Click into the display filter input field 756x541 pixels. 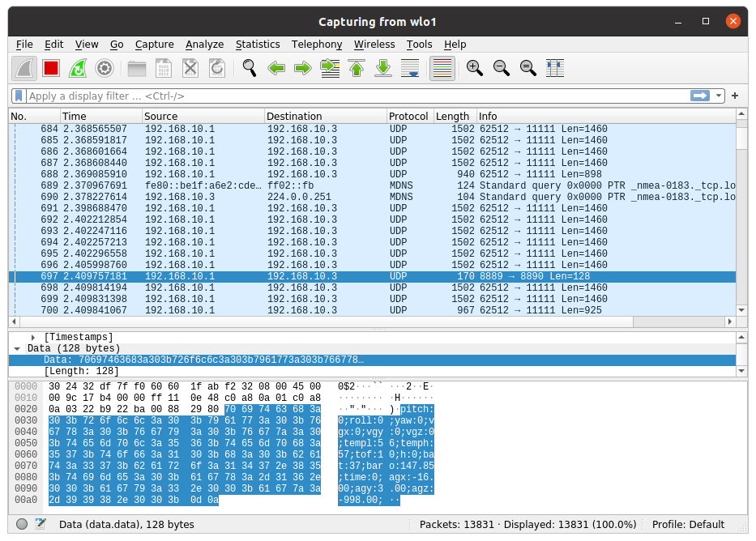point(348,96)
